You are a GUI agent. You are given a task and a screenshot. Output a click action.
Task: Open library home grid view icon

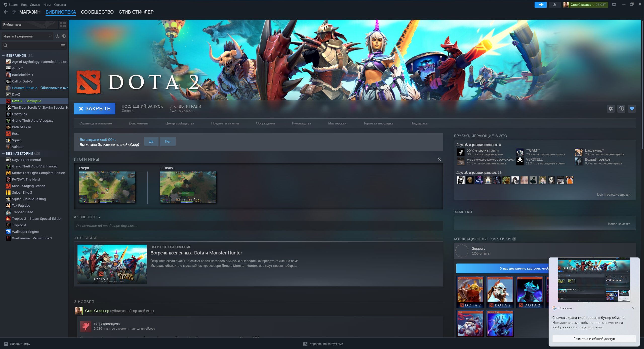61,25
